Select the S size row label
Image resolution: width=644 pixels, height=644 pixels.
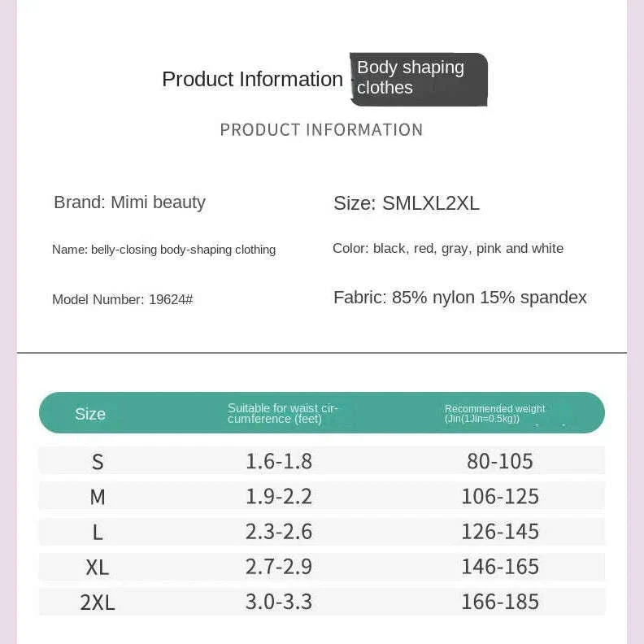[98, 462]
